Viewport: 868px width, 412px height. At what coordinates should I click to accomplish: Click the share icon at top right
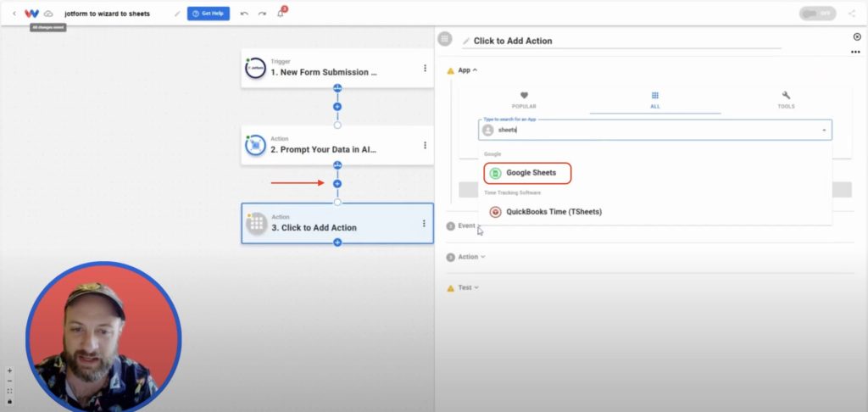(851, 14)
